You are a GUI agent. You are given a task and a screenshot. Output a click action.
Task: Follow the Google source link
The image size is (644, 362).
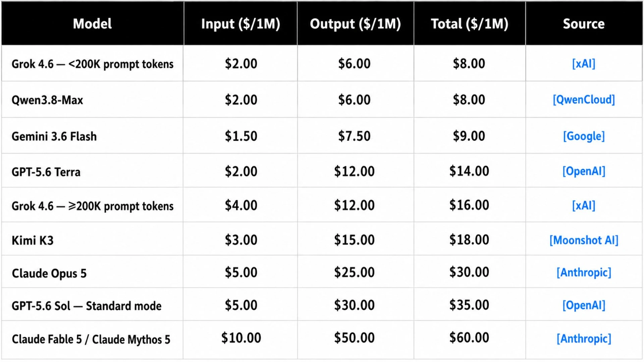pos(584,136)
